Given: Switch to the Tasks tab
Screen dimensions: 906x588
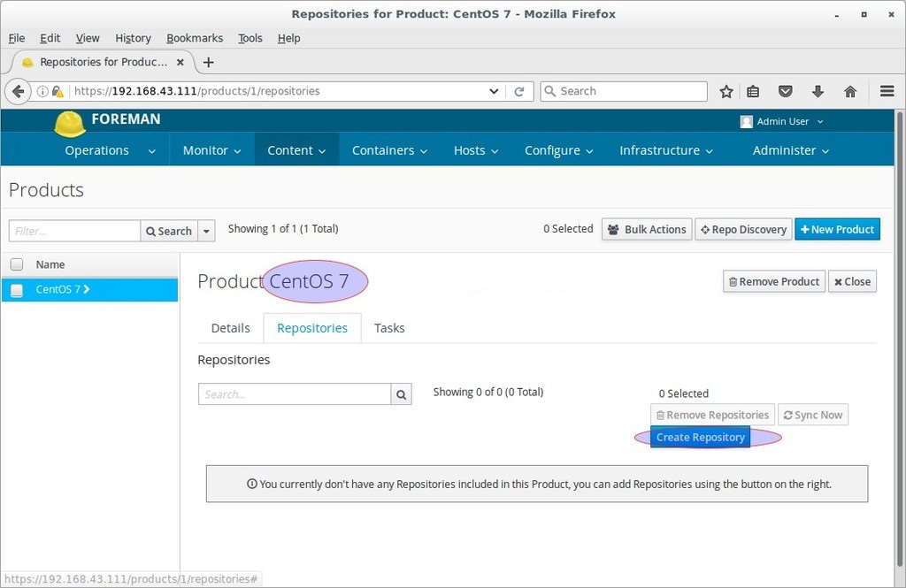Looking at the screenshot, I should [389, 328].
